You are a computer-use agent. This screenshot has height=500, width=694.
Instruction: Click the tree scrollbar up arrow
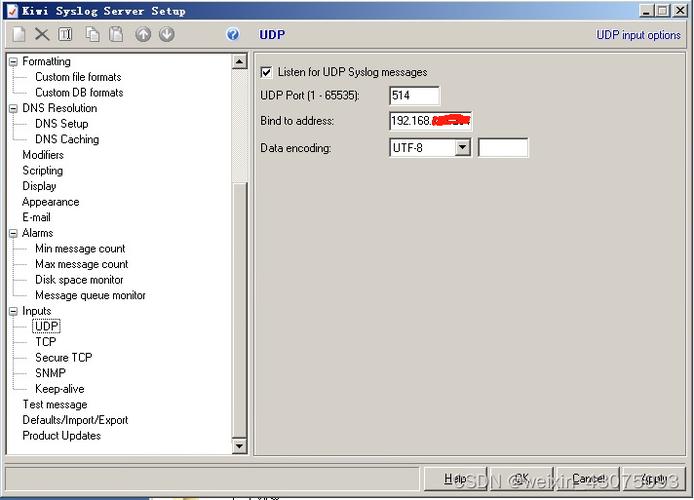coord(239,62)
